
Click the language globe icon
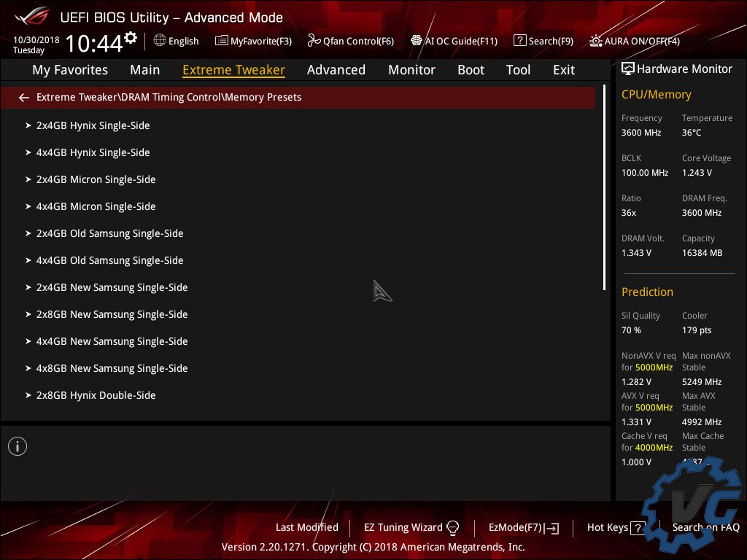160,40
